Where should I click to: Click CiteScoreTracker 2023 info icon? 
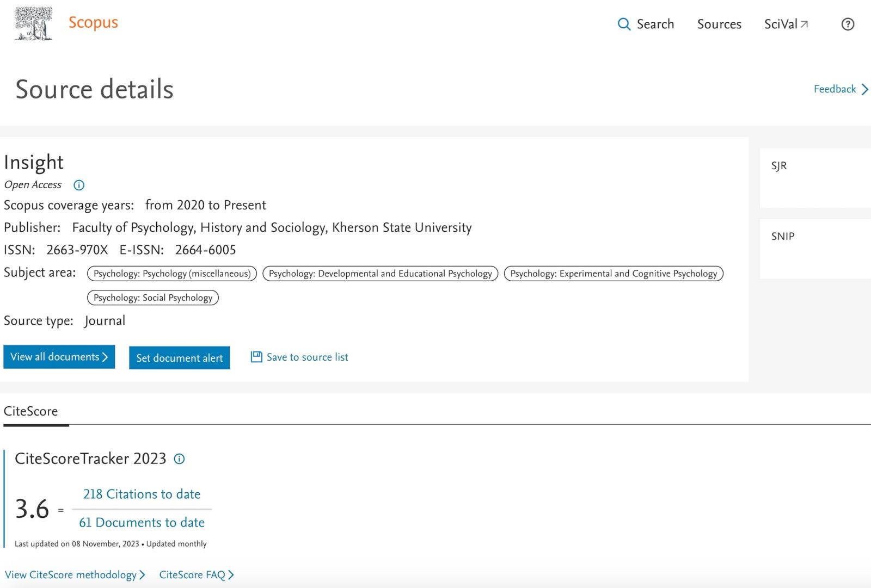(179, 459)
